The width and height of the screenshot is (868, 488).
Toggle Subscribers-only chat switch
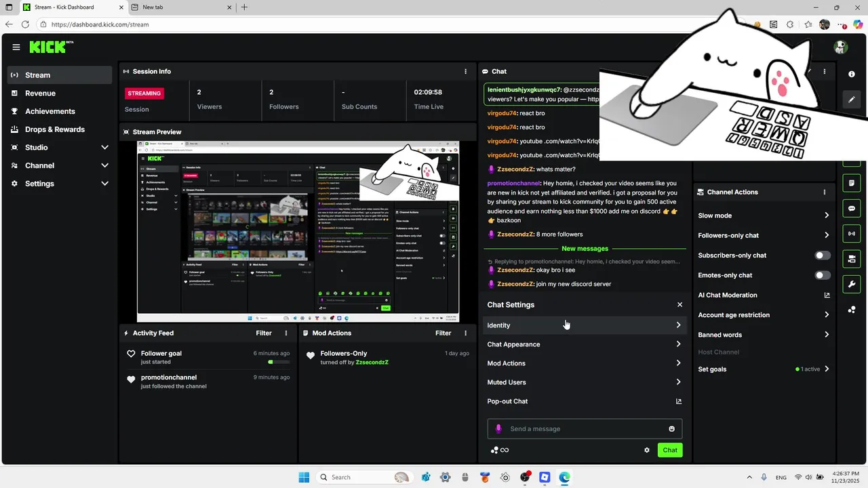[823, 256]
